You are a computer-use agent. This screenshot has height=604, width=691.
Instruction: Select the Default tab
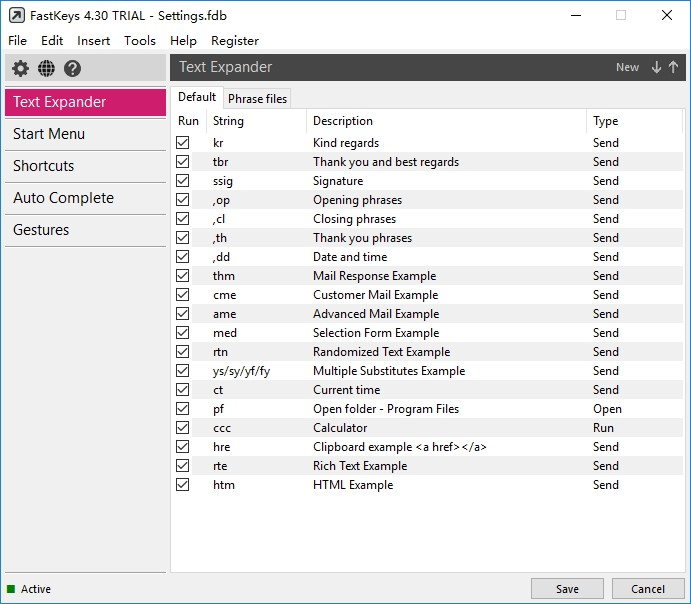(197, 97)
